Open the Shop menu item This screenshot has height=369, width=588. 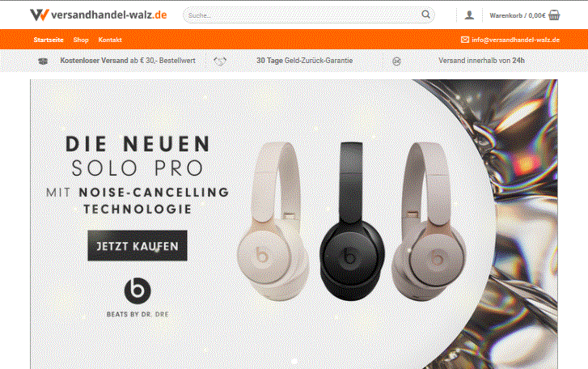tap(81, 40)
